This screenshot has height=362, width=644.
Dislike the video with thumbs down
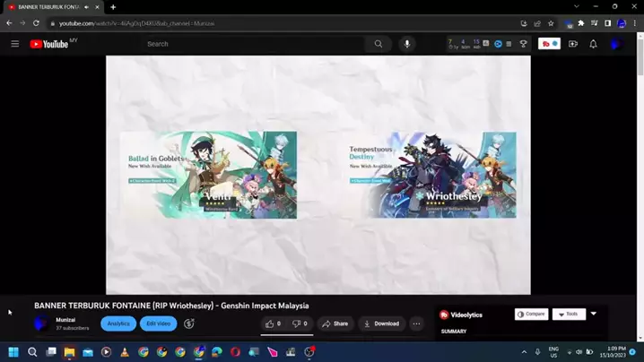pos(300,323)
